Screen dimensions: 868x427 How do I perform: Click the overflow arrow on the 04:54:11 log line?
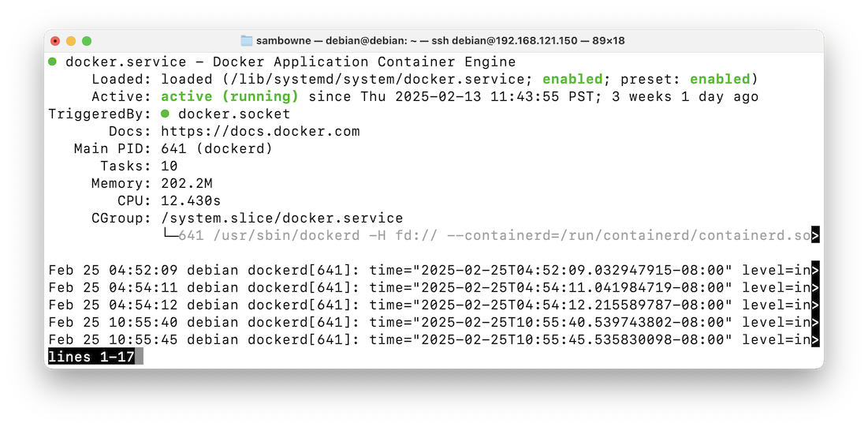[x=815, y=287]
